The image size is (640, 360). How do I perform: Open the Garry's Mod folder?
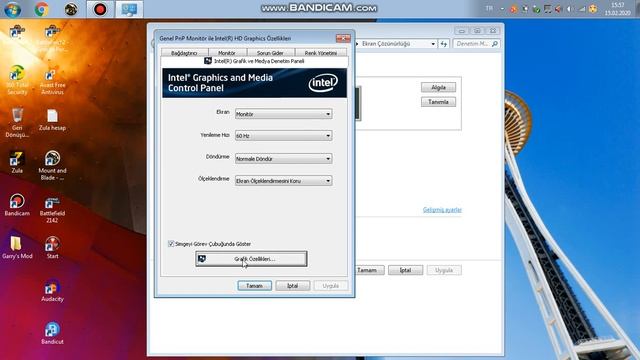[17, 247]
